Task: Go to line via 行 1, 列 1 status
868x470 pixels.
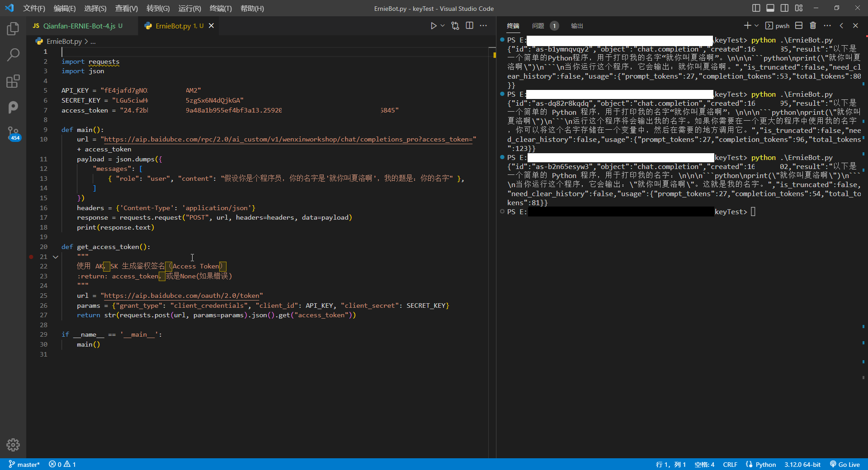Action: pyautogui.click(x=671, y=464)
